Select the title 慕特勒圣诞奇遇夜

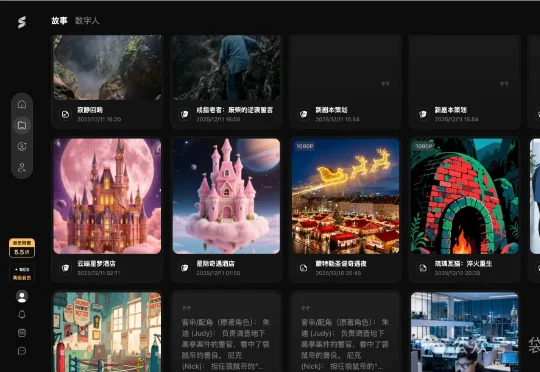pos(341,264)
